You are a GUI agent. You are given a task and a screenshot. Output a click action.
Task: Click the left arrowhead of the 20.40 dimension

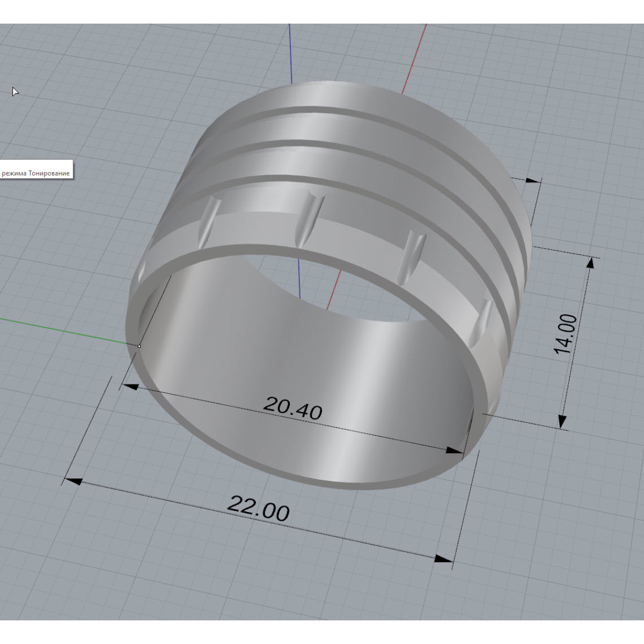click(x=129, y=386)
